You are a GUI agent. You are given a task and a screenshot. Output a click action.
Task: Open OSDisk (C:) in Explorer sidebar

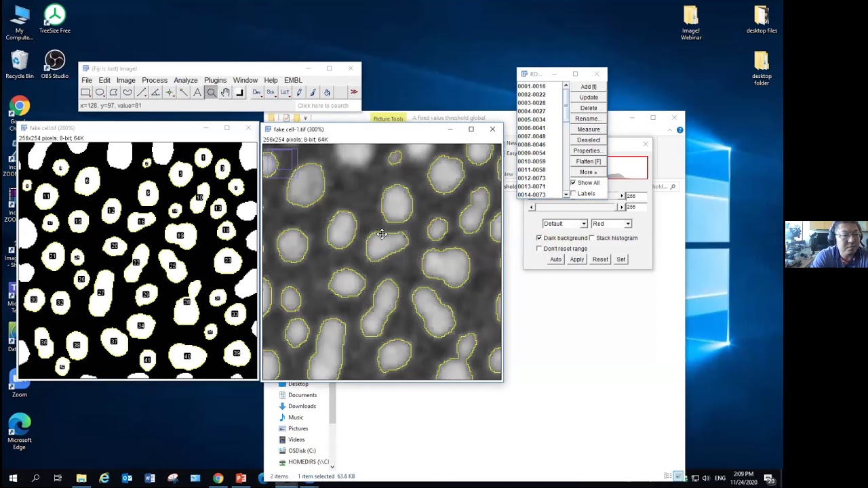point(302,451)
